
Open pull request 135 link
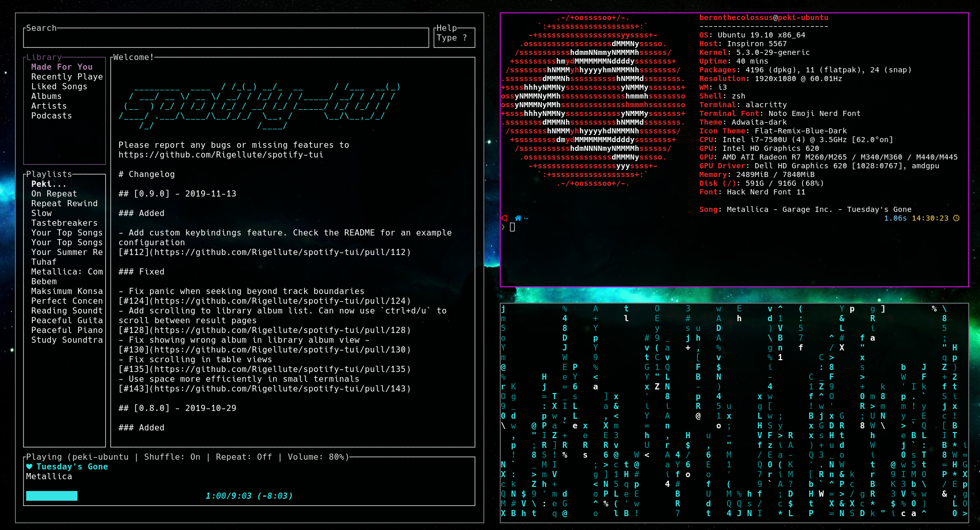tap(265, 369)
